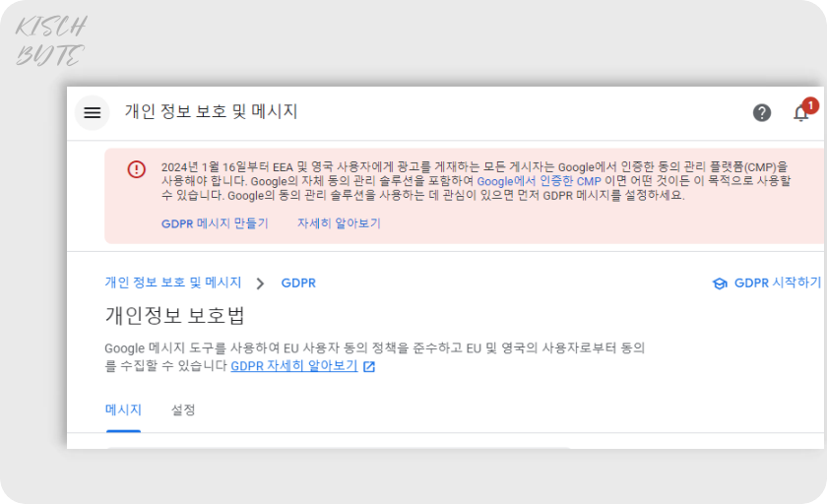Switch to the 메시지 tab
The width and height of the screenshot is (827, 504).
tap(123, 409)
